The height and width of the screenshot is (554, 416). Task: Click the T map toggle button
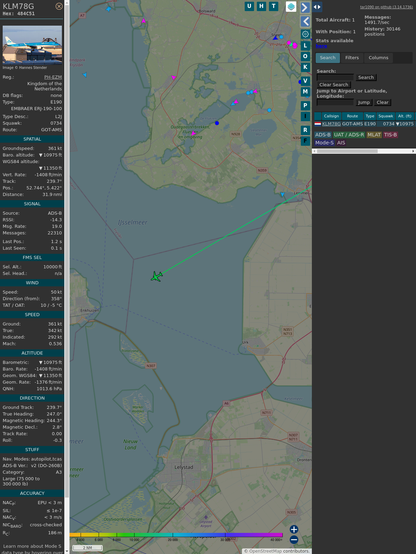(x=274, y=6)
